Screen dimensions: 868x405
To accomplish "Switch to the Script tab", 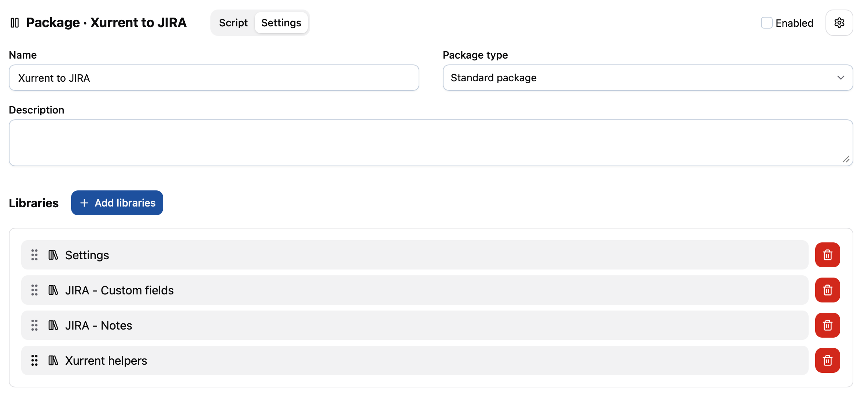I will pyautogui.click(x=233, y=23).
